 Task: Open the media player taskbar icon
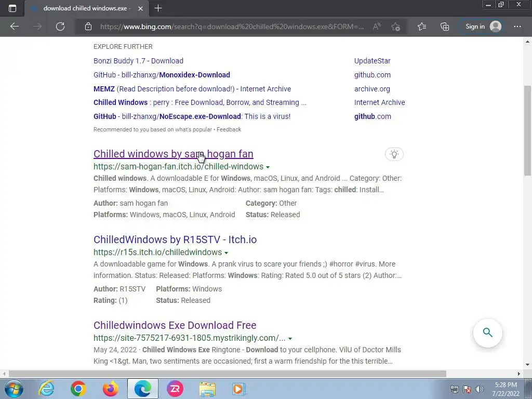click(x=239, y=389)
